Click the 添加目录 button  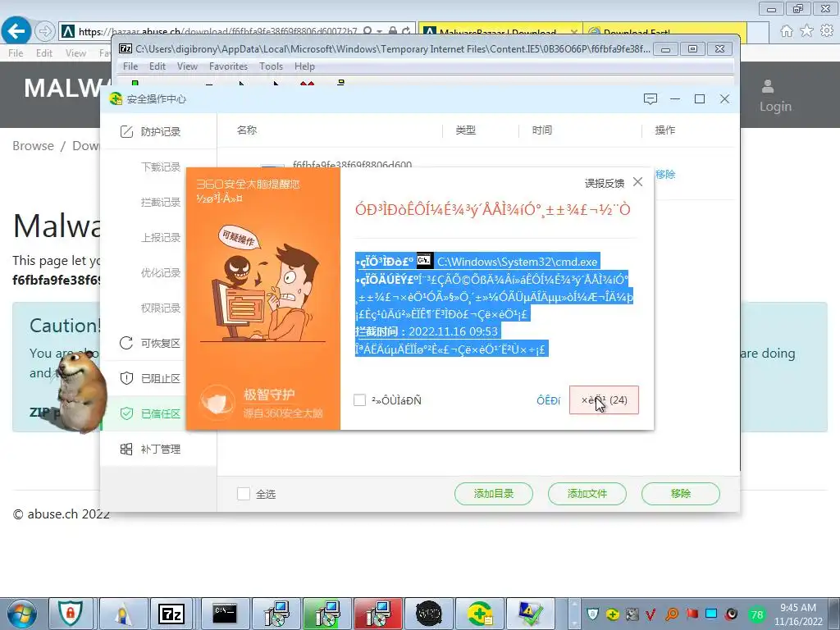coord(493,493)
